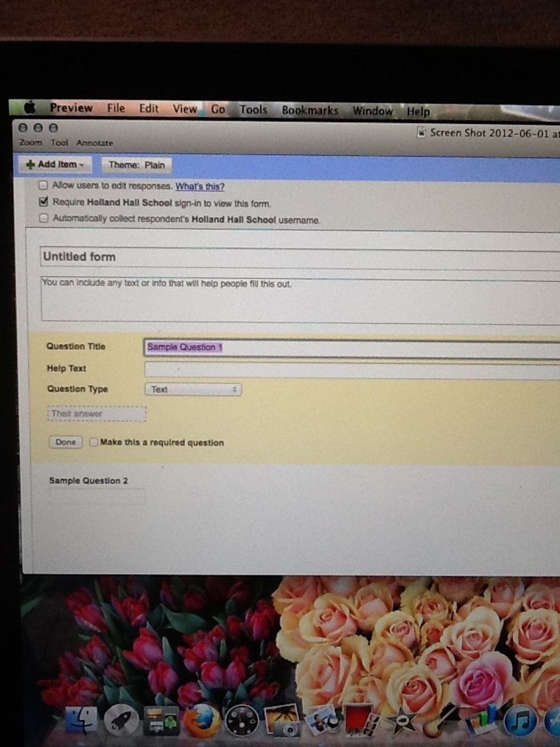Open the Bookmarks menu
Image resolution: width=560 pixels, height=747 pixels.
click(309, 110)
